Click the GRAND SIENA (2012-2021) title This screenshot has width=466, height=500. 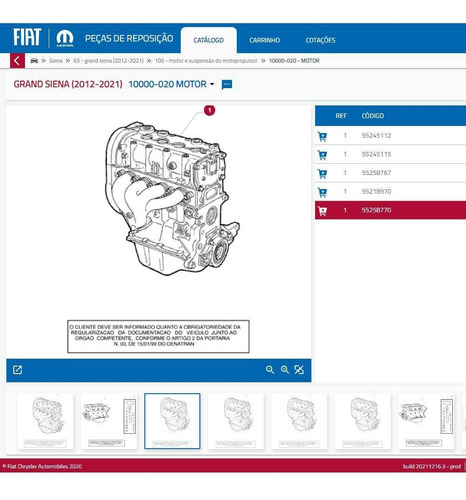pos(68,84)
